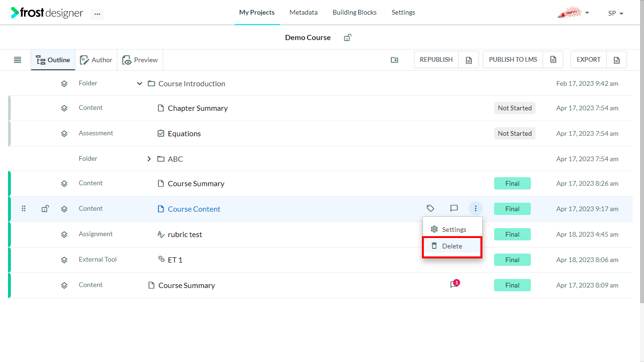Open the ellipsis menu beside the logo
The image size is (644, 362).
pos(97,14)
